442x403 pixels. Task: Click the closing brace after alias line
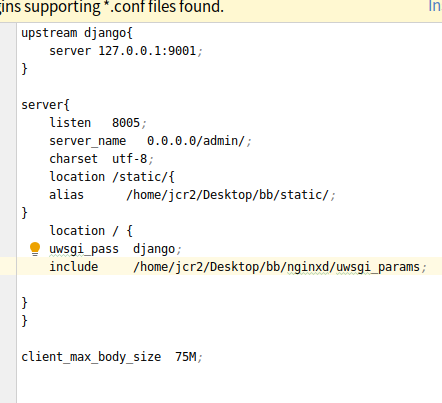point(24,213)
